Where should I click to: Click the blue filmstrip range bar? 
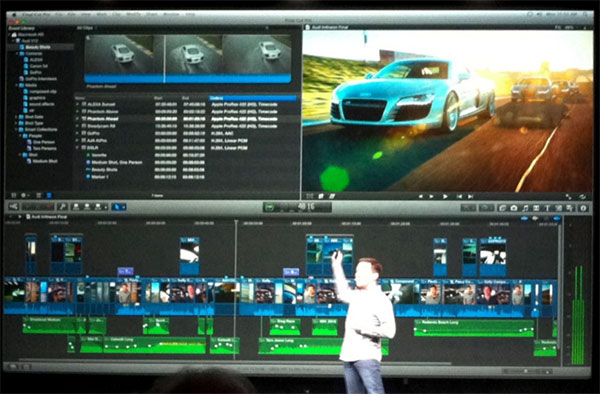[188, 78]
